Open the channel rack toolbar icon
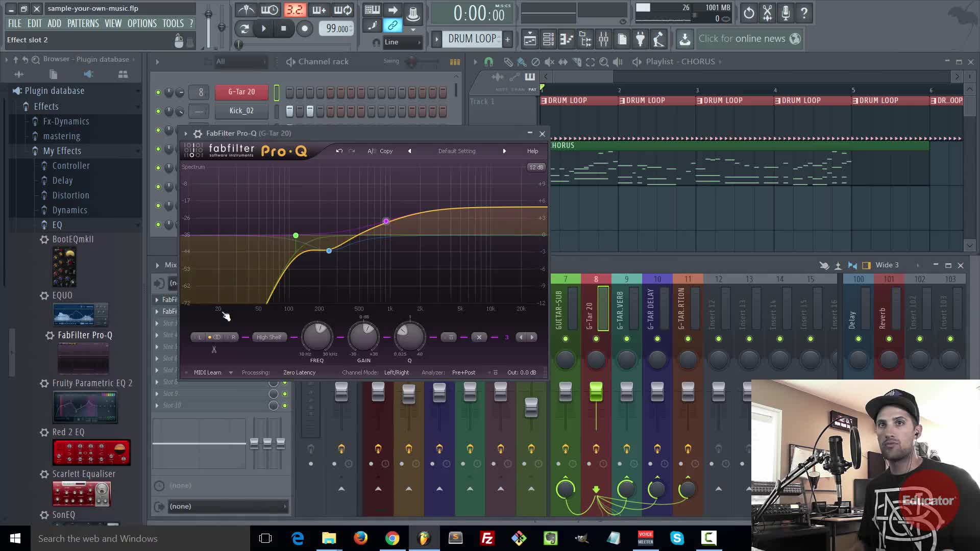This screenshot has height=551, width=980. [x=548, y=39]
